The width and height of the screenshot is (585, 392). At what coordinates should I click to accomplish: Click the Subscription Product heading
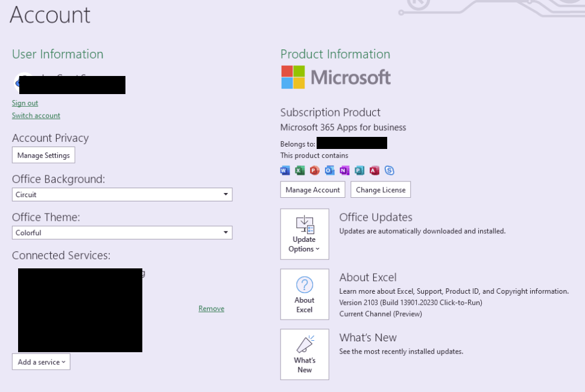[x=330, y=112]
